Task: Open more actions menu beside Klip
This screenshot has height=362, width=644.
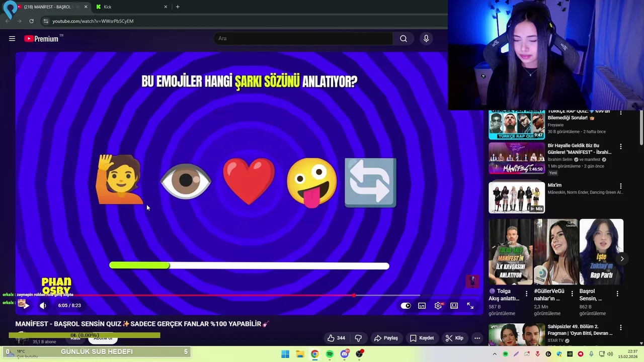Action: pyautogui.click(x=477, y=338)
